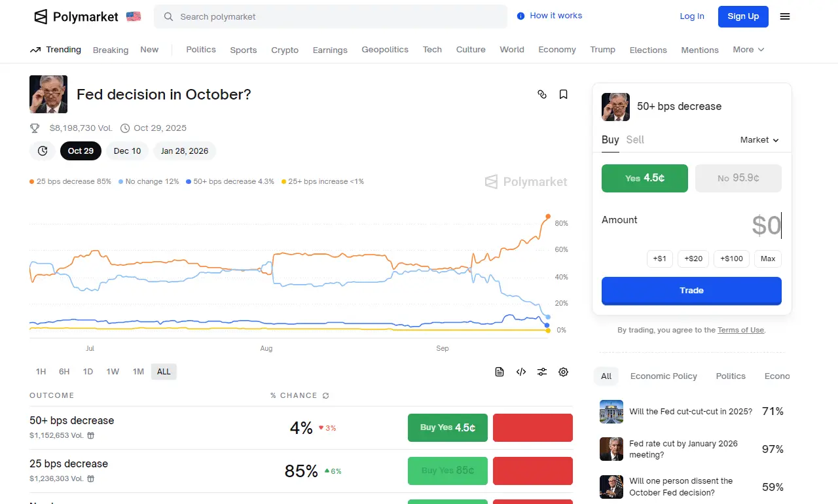Focus the Search polymarket field
The width and height of the screenshot is (838, 504).
point(331,17)
